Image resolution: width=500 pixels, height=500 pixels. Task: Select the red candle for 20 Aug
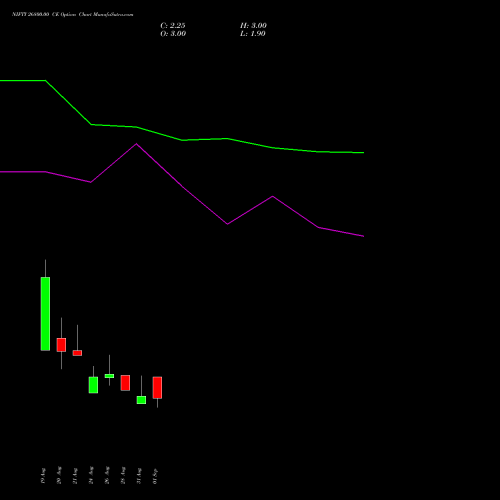click(61, 345)
